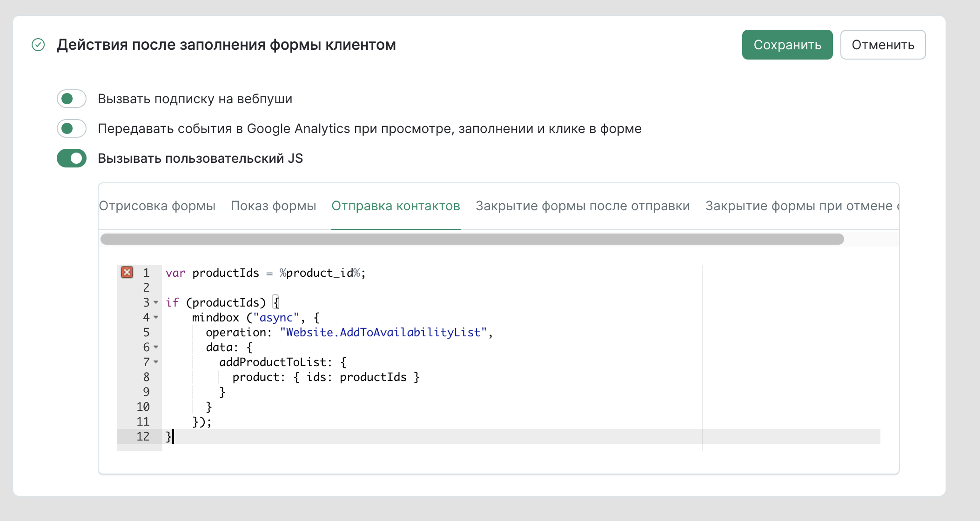
Task: Switch to "Показ формы" tab
Action: pyautogui.click(x=274, y=206)
